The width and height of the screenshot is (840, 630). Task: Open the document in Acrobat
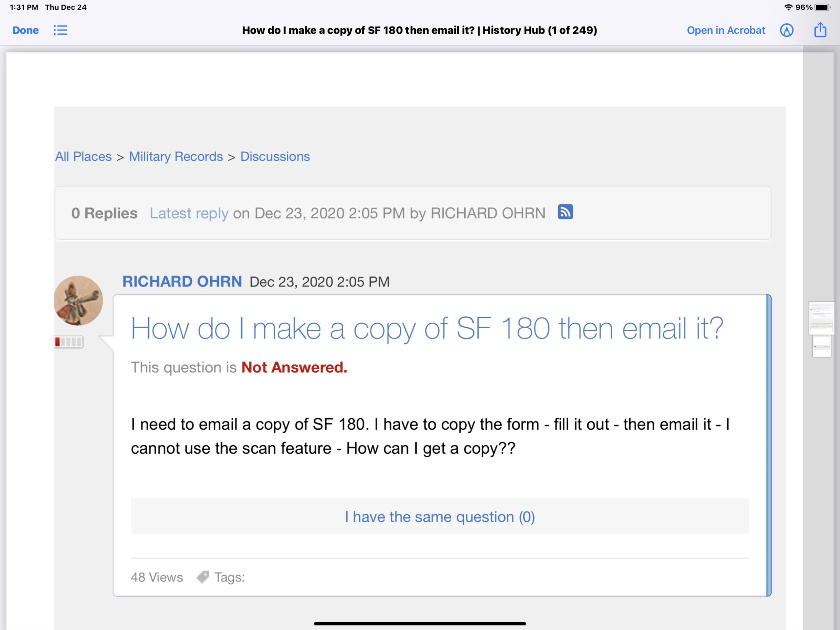[726, 31]
